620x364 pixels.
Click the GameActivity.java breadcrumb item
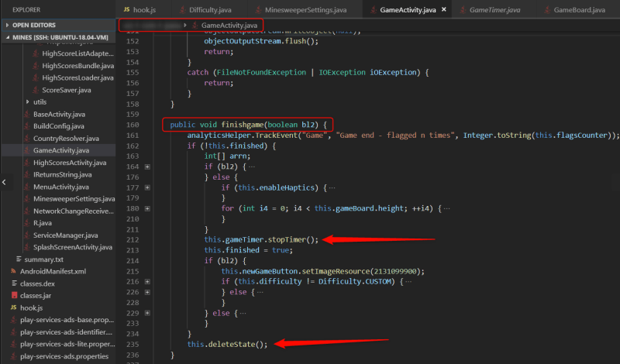click(x=229, y=26)
